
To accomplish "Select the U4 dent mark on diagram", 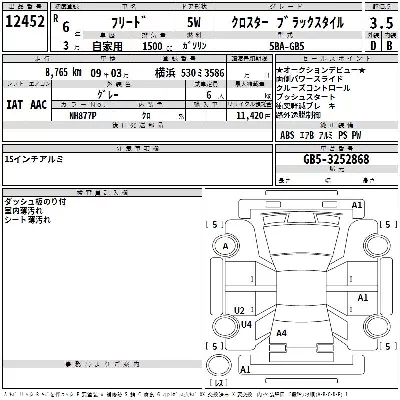I will [246, 324].
